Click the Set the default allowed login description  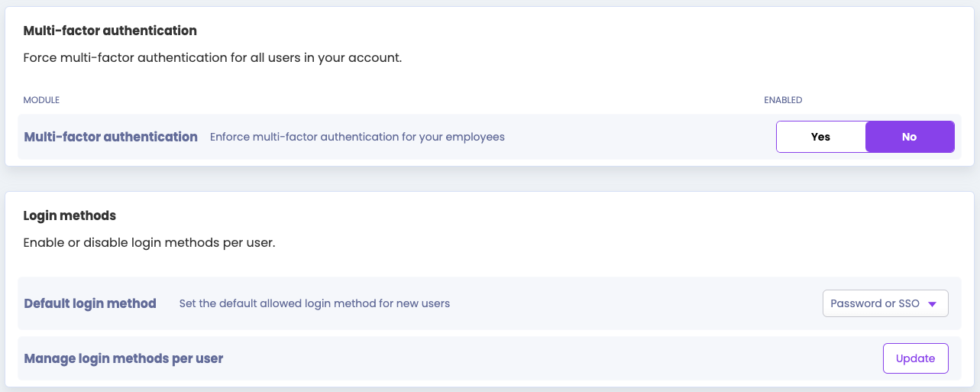tap(314, 303)
